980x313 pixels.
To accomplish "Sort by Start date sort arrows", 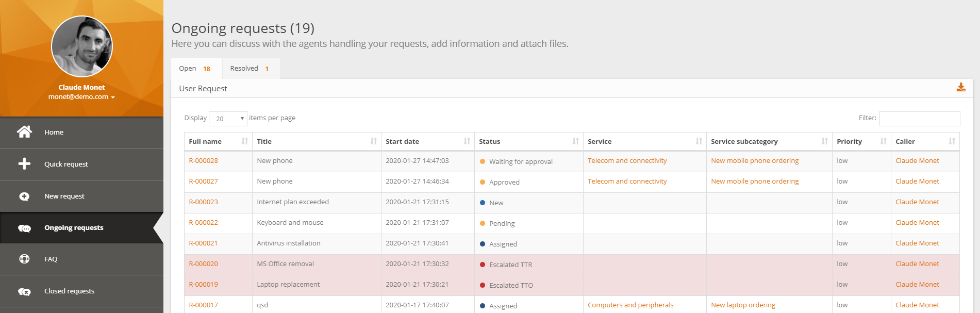I will click(467, 141).
